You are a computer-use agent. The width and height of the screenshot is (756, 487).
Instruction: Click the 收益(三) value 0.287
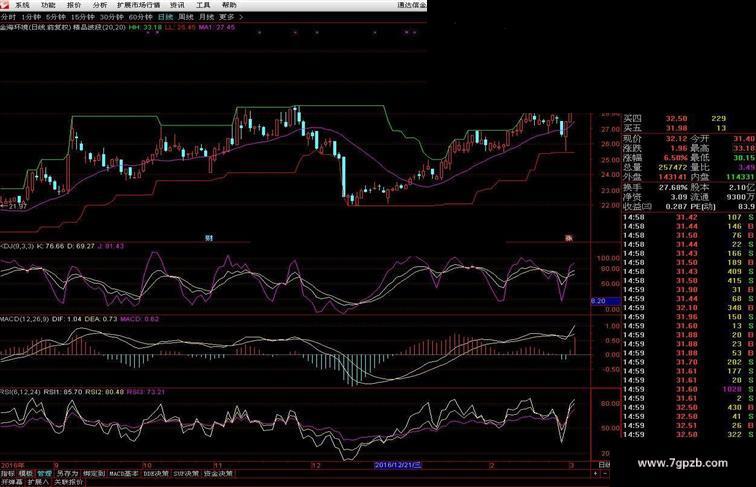tap(676, 206)
